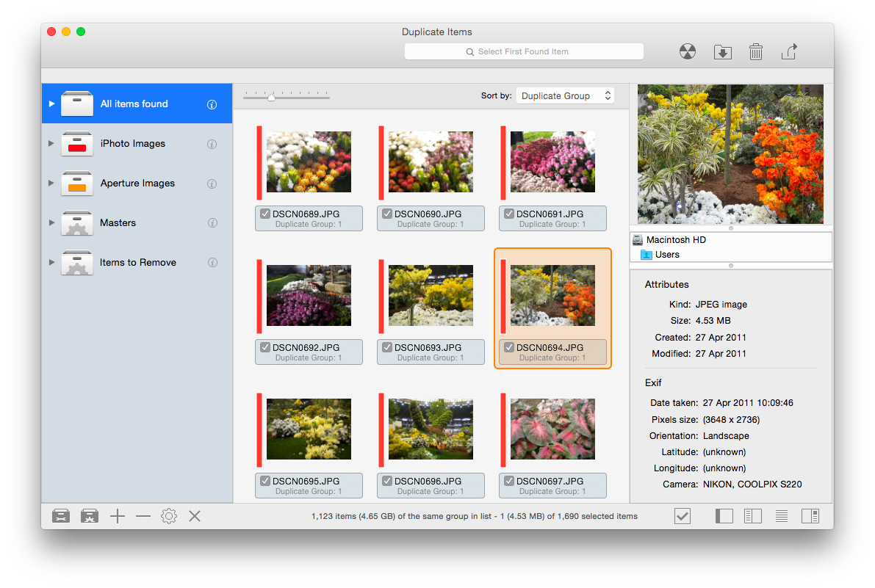This screenshot has height=588, width=875.
Task: Uncheck DSCN0697.JPG checkbox
Action: tap(509, 481)
